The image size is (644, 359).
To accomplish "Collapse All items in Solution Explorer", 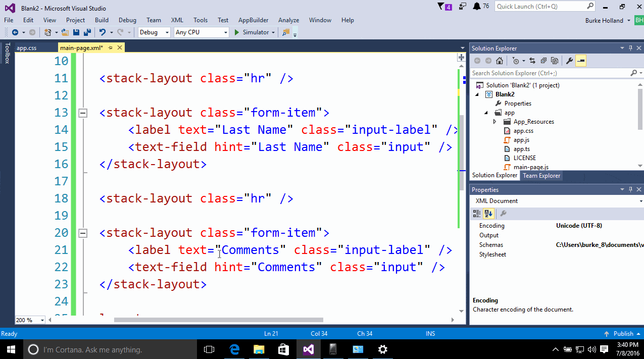I will click(x=543, y=60).
